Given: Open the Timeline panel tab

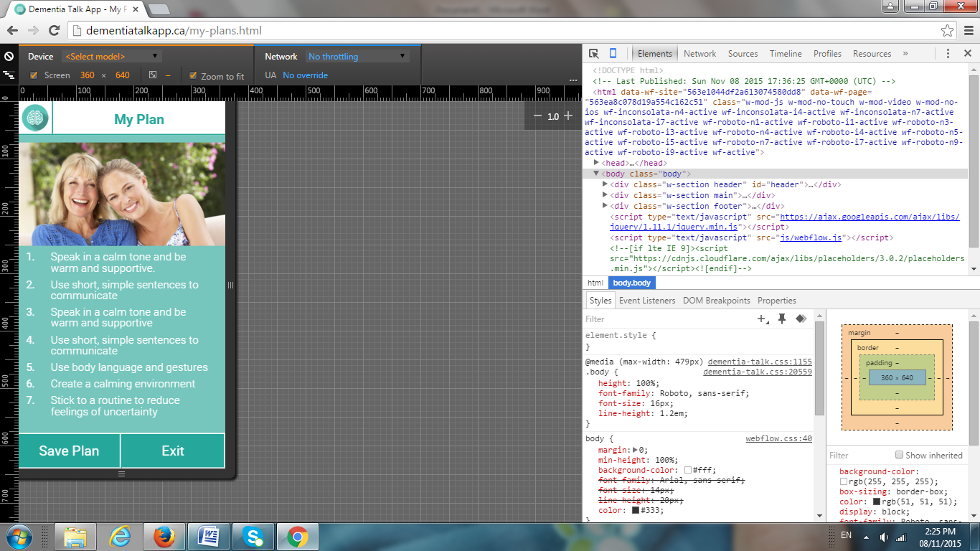Looking at the screenshot, I should pyautogui.click(x=786, y=54).
